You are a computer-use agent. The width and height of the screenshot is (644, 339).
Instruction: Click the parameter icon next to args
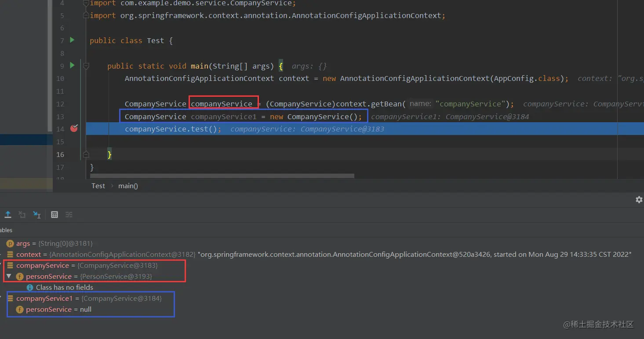click(x=10, y=244)
